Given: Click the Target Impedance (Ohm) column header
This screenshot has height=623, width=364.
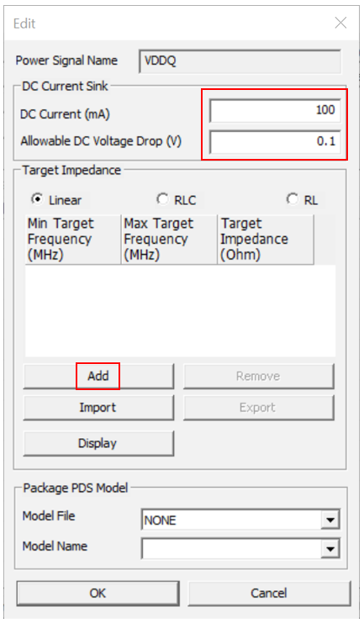Looking at the screenshot, I should point(266,239).
